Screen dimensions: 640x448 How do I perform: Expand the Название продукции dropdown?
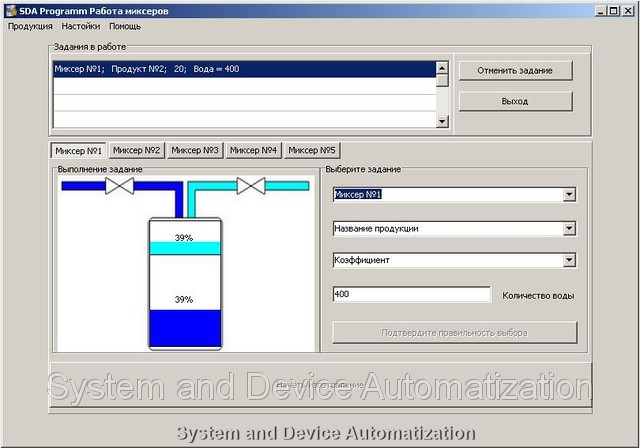click(569, 228)
